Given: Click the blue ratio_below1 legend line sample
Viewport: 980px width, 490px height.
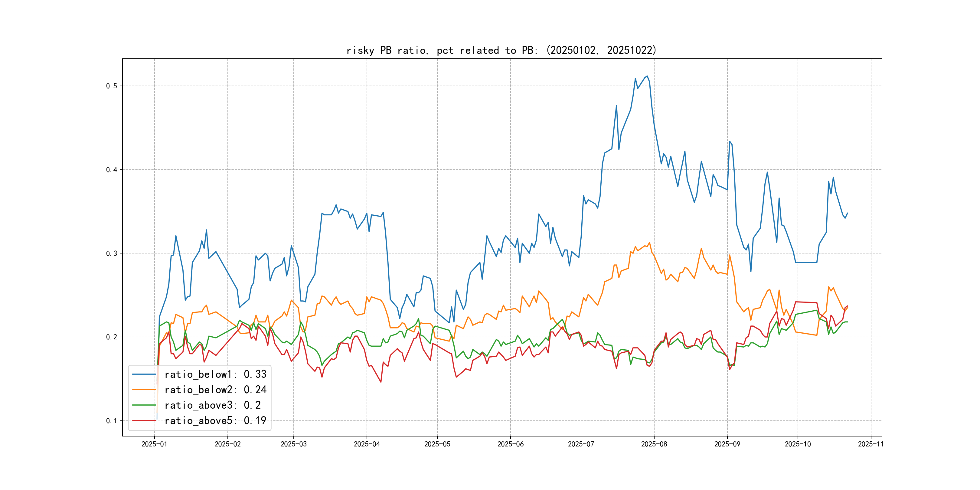Looking at the screenshot, I should coord(144,374).
